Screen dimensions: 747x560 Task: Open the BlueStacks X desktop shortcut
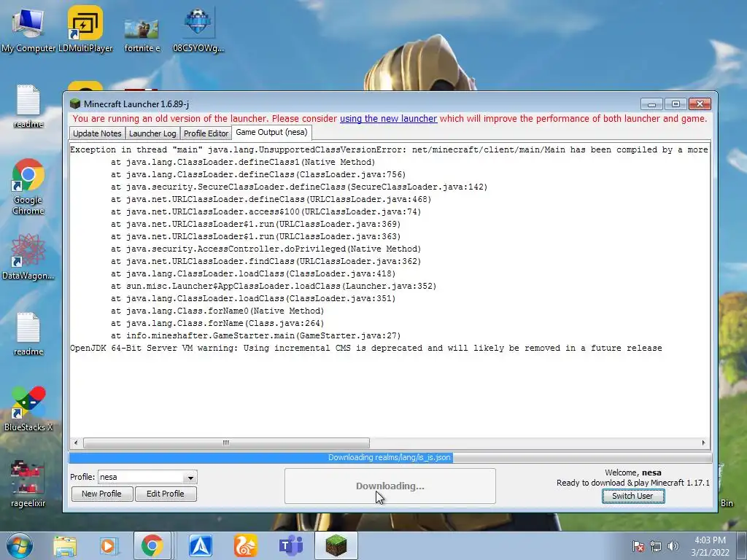pos(28,408)
